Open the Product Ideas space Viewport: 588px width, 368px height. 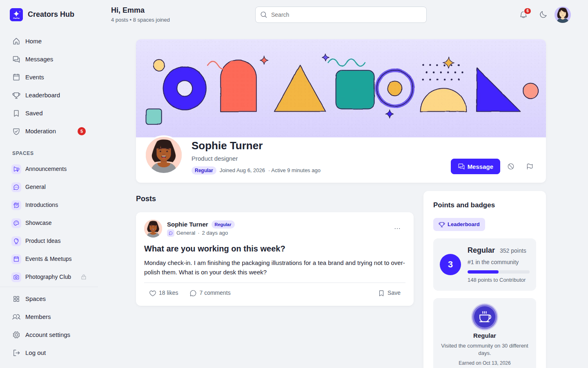49,241
